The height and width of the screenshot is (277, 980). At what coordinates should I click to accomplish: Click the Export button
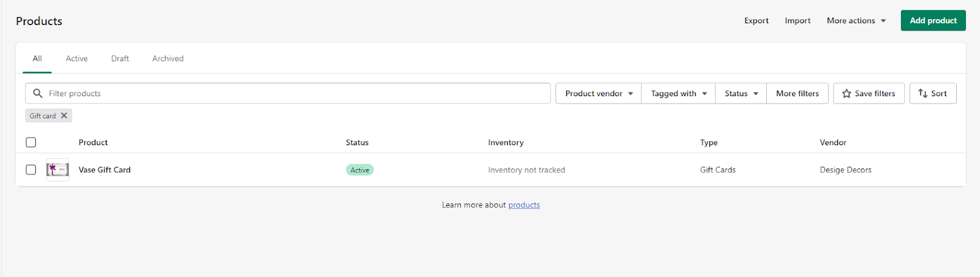tap(756, 21)
